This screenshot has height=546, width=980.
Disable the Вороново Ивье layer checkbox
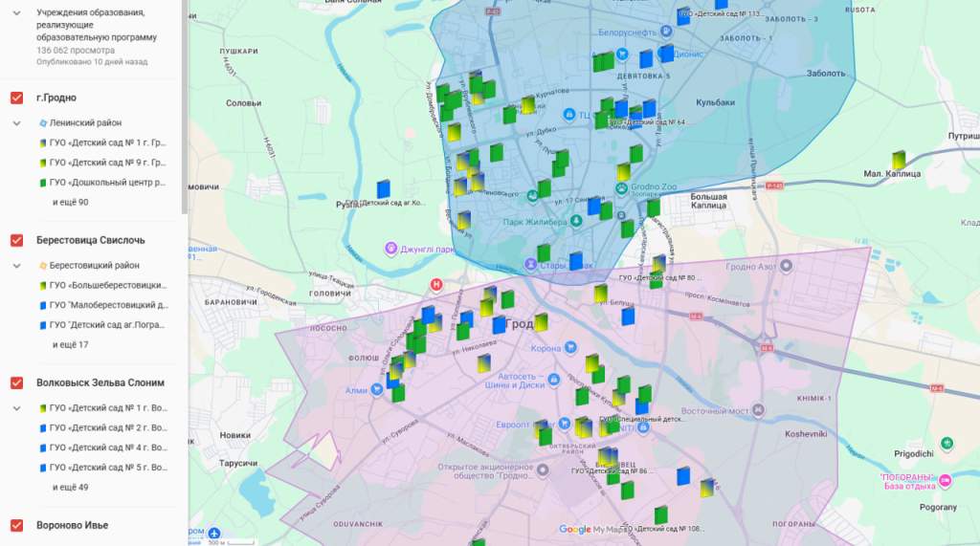[x=17, y=525]
